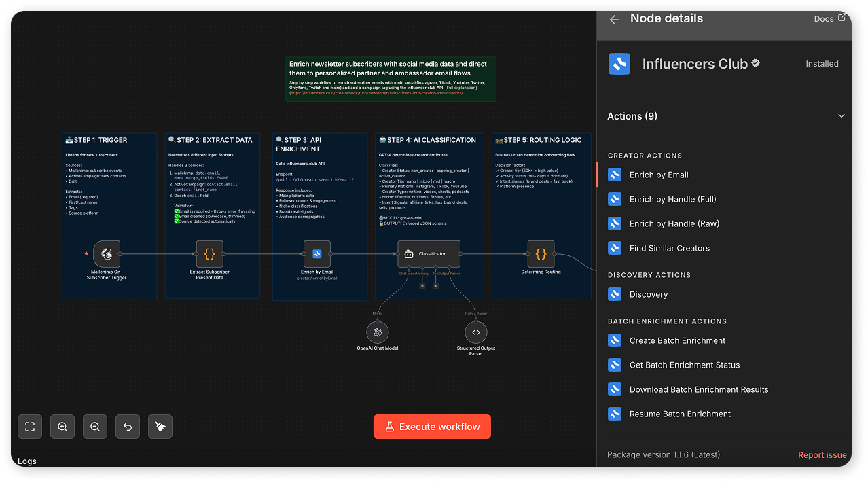Select the Extract Subscriber Present Data node

coord(209,254)
